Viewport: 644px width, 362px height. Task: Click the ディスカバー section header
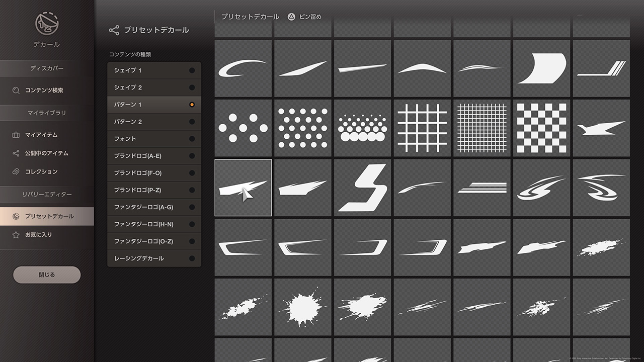tap(47, 68)
